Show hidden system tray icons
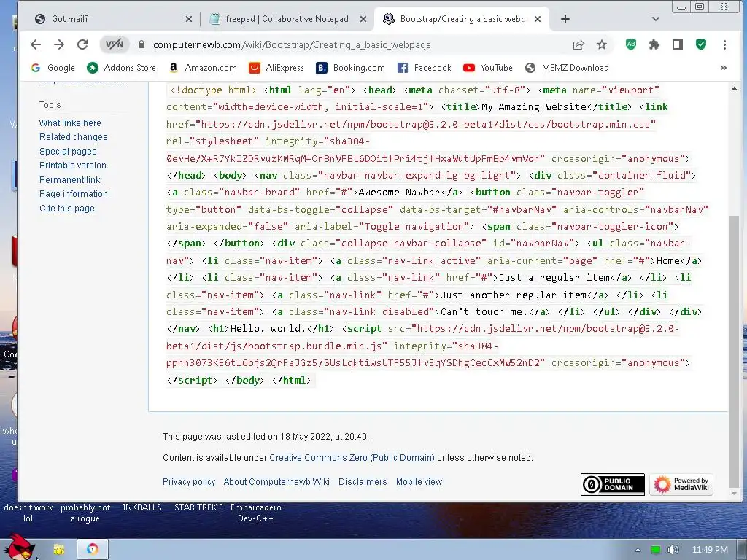The width and height of the screenshot is (747, 560). click(x=638, y=550)
